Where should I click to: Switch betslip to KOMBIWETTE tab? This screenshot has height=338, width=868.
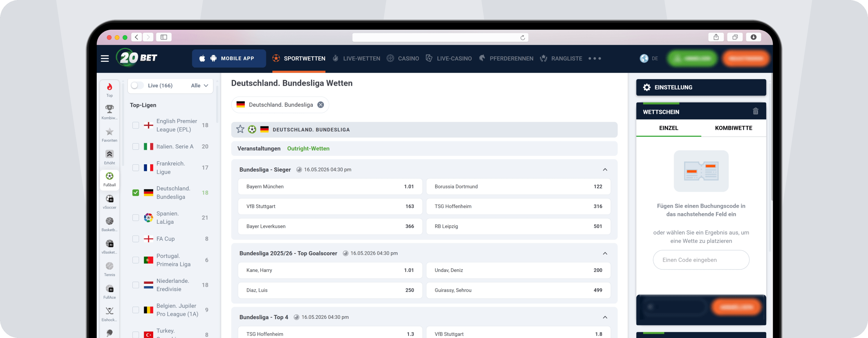pyautogui.click(x=734, y=128)
